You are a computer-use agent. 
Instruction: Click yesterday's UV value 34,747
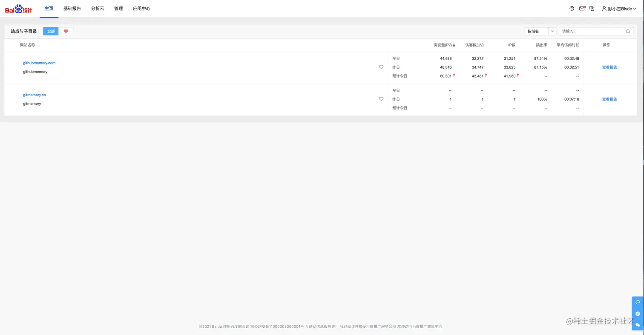click(x=477, y=67)
